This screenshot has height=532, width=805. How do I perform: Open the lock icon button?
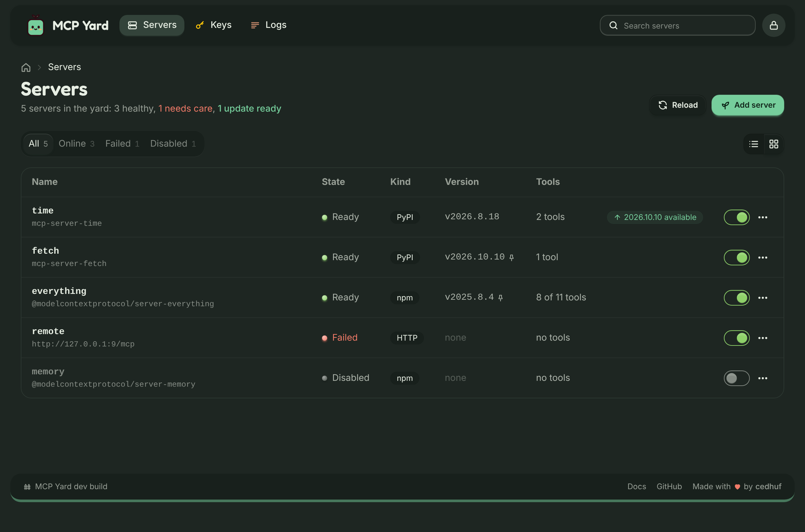(774, 25)
